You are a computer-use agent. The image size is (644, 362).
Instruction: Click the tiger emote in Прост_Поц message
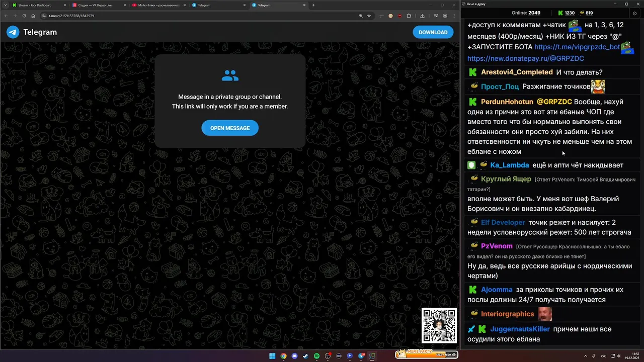(x=598, y=86)
